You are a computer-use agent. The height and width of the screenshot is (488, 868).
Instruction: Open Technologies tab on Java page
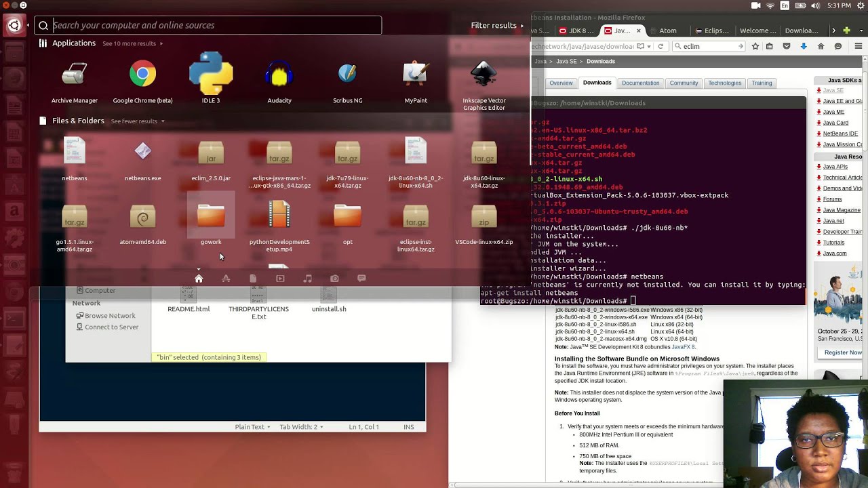pos(724,83)
